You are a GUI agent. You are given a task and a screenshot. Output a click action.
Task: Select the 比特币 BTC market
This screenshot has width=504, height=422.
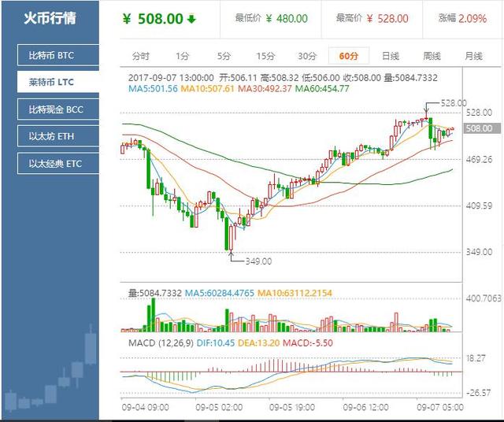click(58, 55)
